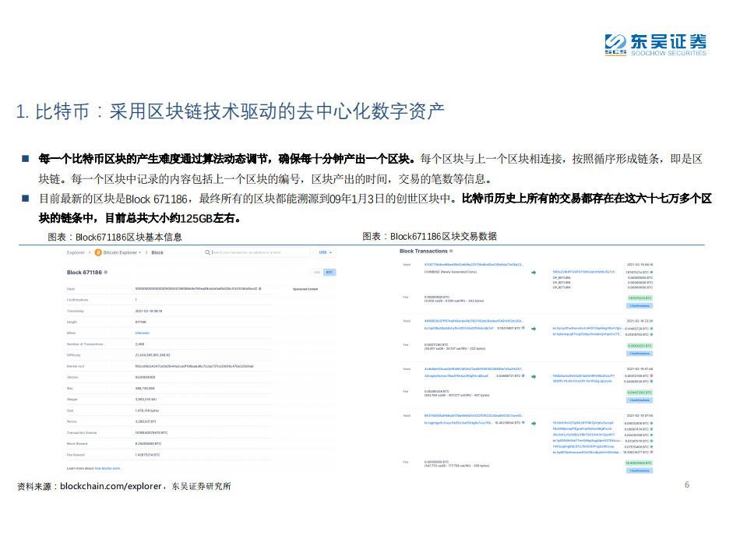
Task: Open the USD currency dropdown in the top bar
Action: pyautogui.click(x=324, y=252)
